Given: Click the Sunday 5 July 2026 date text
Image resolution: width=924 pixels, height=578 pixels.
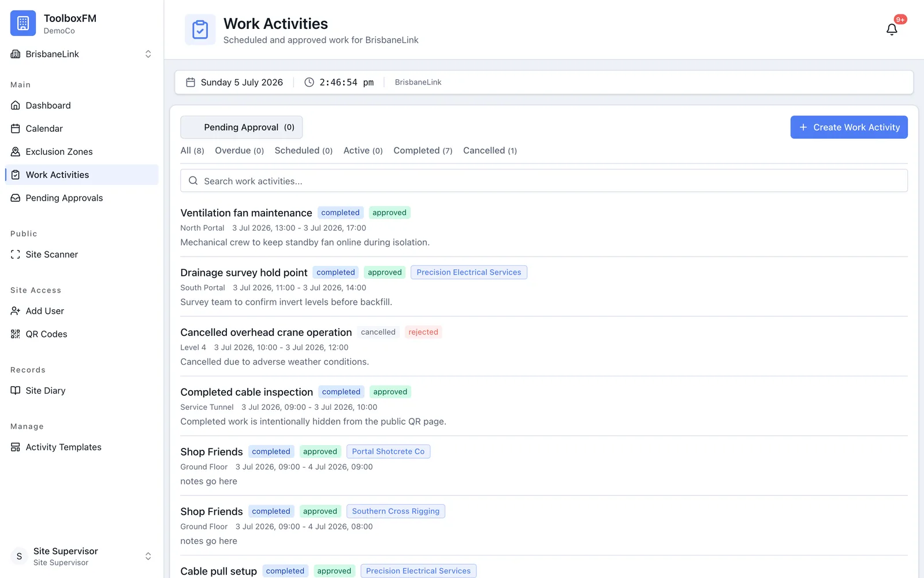Looking at the screenshot, I should [x=242, y=82].
